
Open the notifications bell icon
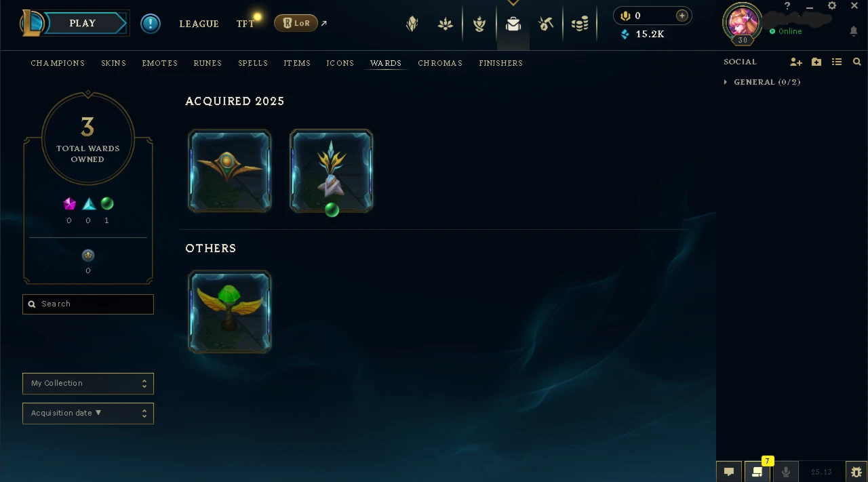coord(853,31)
